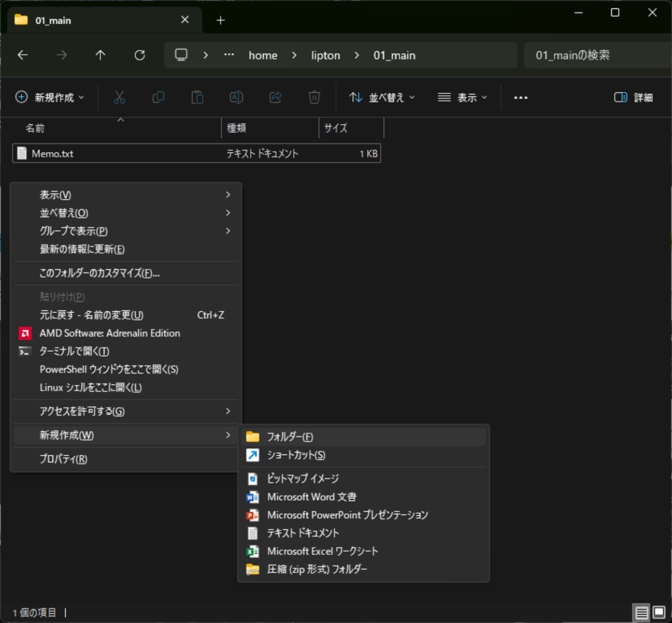
Task: Open the toolbar See more ellipsis
Action: 521,97
